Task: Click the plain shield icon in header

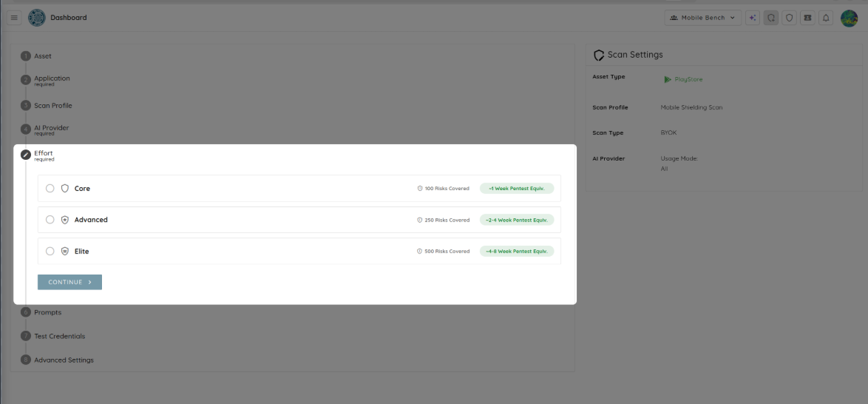Action: point(789,18)
